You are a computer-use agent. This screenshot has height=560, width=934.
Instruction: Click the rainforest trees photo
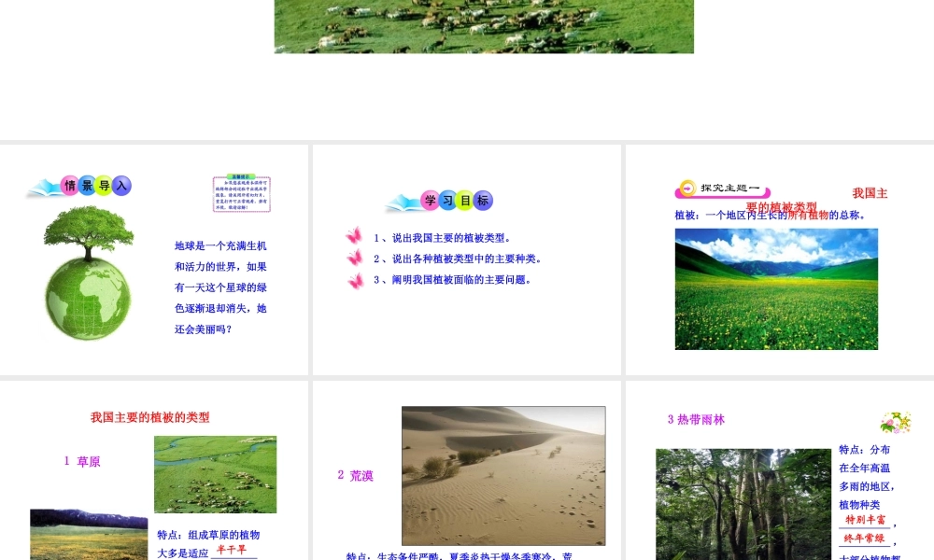(x=743, y=504)
